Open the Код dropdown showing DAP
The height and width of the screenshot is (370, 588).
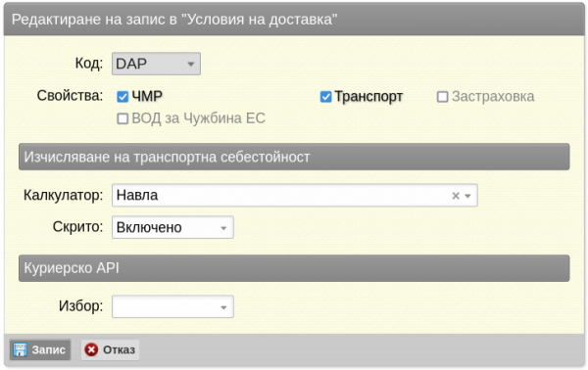tap(156, 64)
